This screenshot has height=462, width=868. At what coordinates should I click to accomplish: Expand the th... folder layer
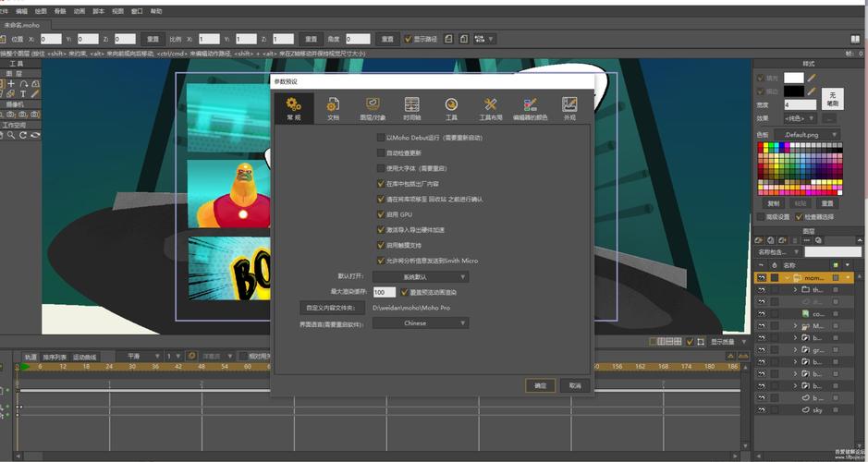(x=796, y=289)
